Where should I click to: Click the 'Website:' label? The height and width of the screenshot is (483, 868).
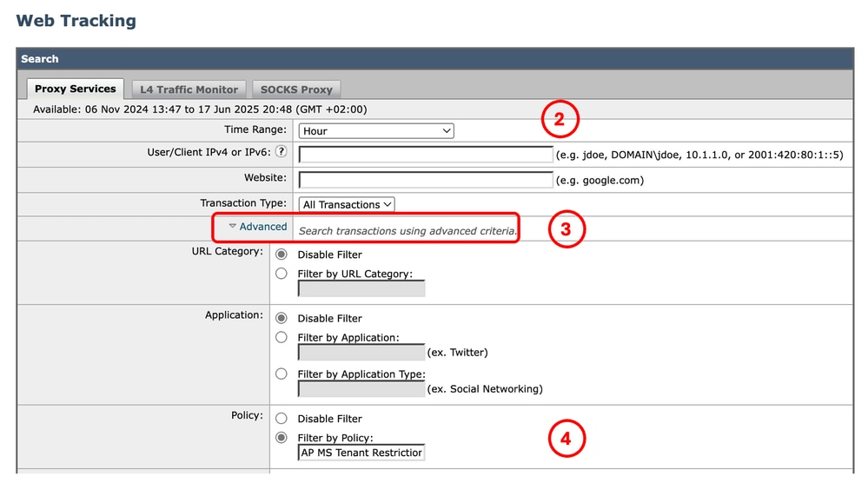click(266, 177)
